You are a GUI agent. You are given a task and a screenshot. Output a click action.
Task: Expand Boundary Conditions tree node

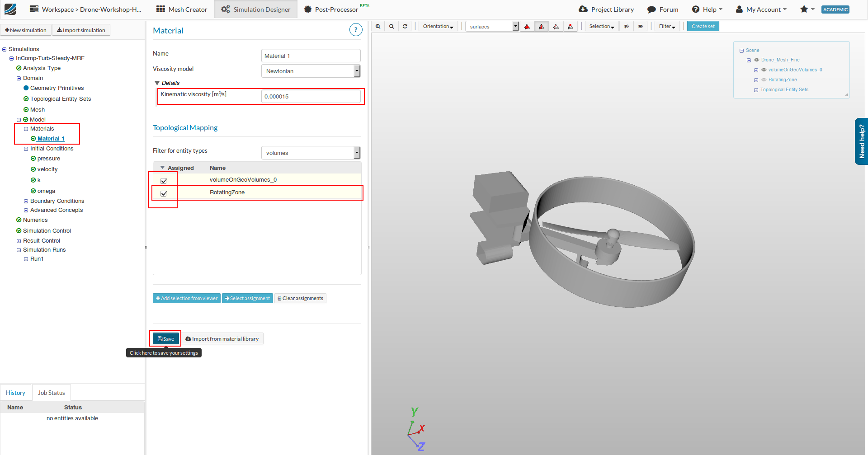tap(26, 202)
